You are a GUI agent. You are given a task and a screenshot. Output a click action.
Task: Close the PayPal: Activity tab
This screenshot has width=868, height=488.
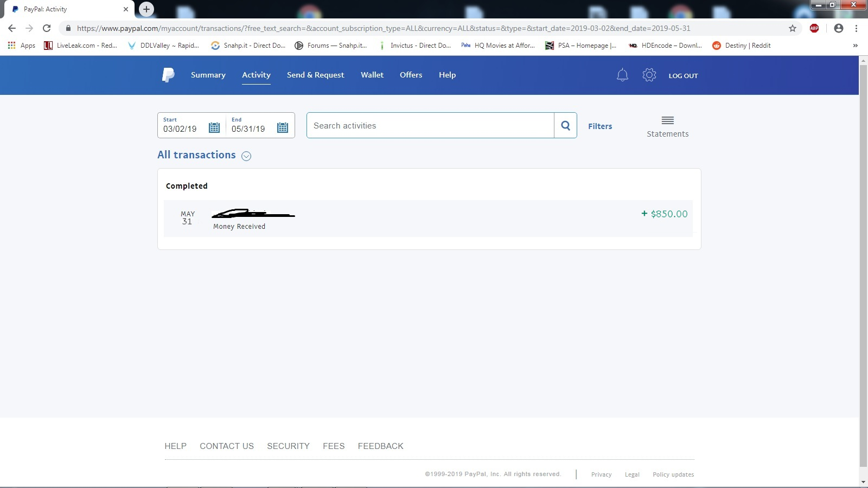(x=126, y=9)
